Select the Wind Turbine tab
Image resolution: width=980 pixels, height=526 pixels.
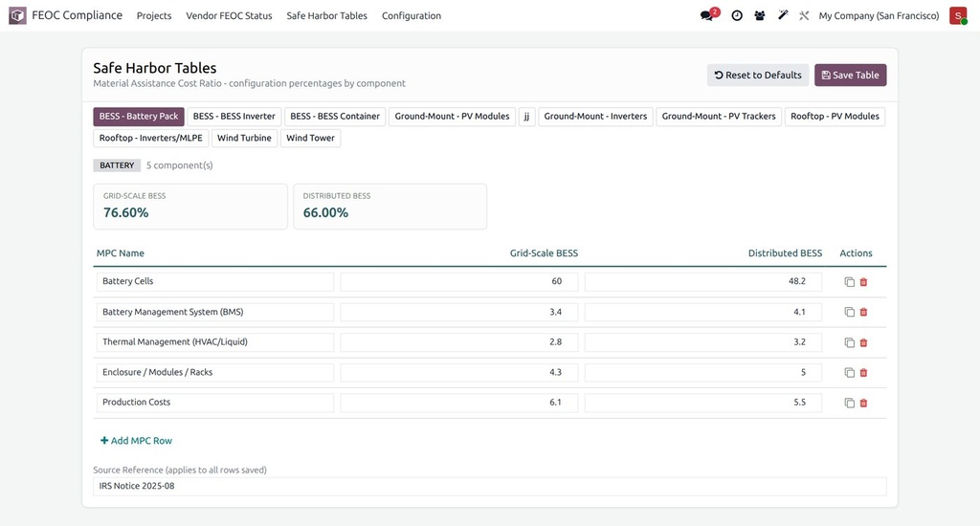point(244,138)
